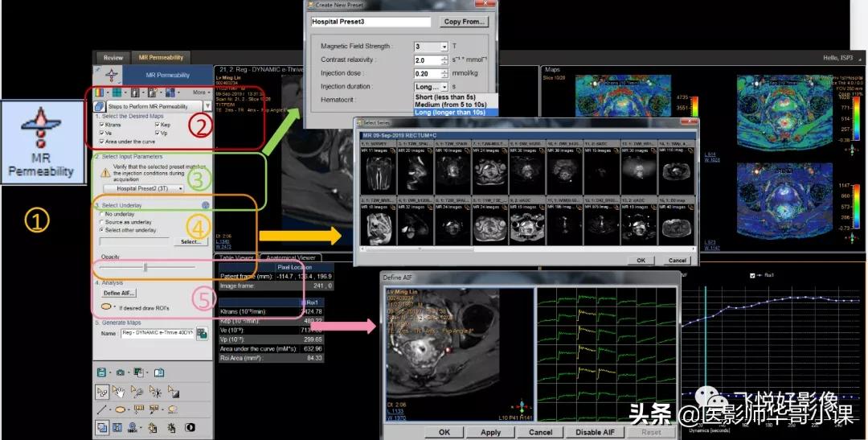Choose the pan hand pointer tool
The width and height of the screenshot is (868, 440).
(119, 392)
